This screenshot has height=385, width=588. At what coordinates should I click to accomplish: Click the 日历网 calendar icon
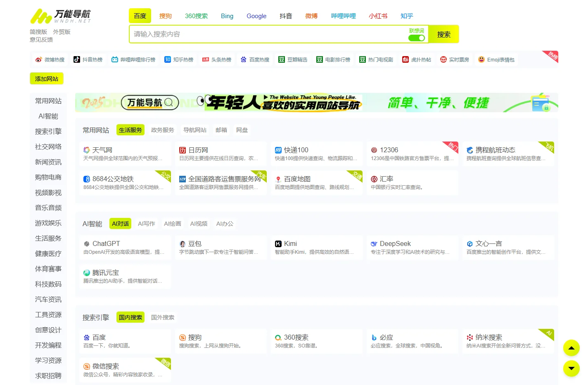point(183,150)
